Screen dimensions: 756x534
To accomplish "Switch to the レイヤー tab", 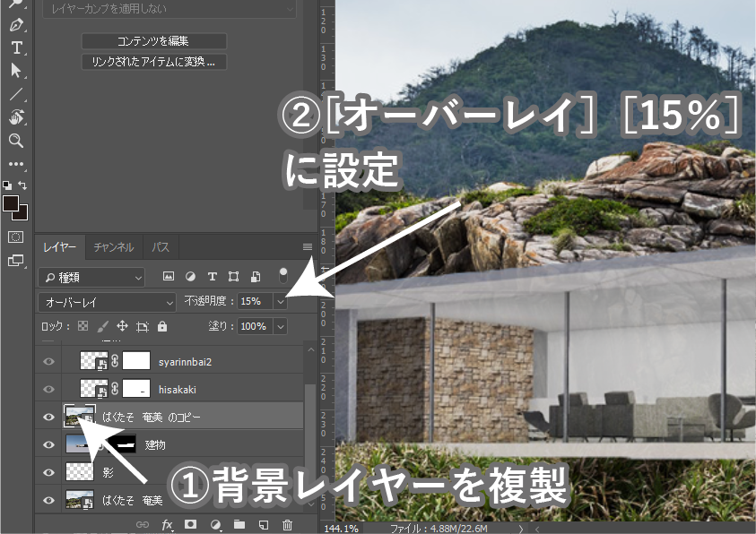I will click(60, 247).
